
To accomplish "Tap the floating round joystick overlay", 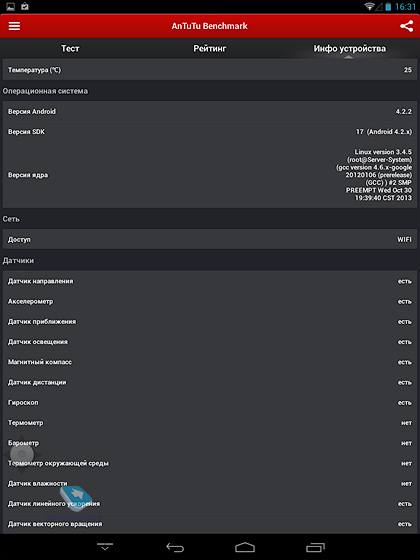I will click(22, 454).
